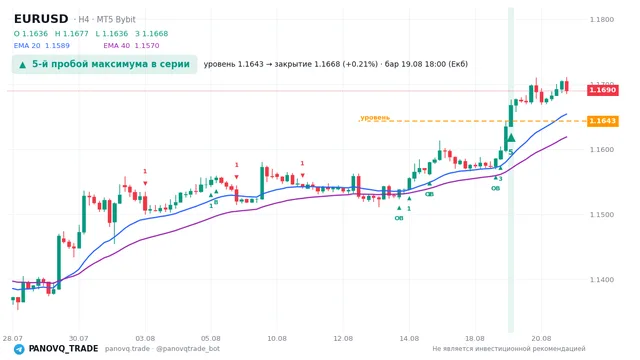This screenshot has height=360, width=640.
Task: Click the orange 1.1643 level price tag
Action: (602, 121)
